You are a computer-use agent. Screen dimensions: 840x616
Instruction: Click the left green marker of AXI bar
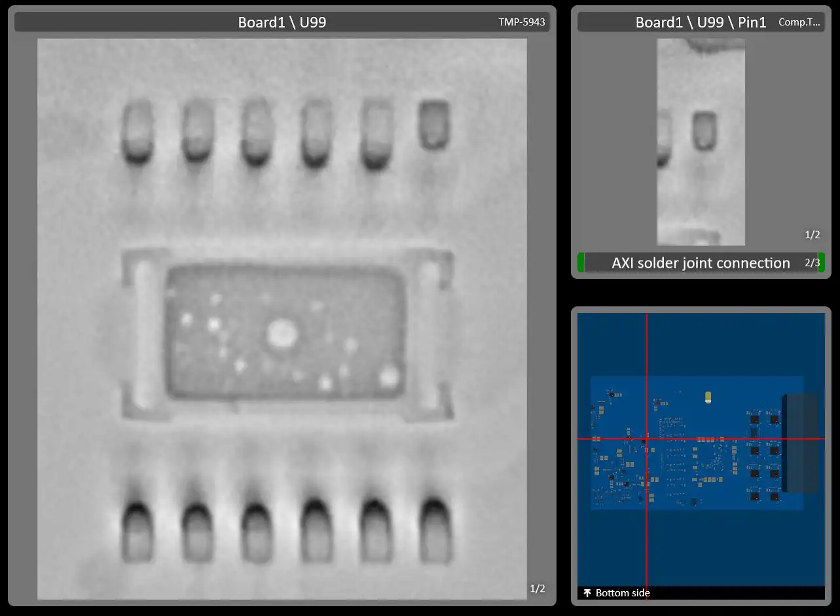pos(581,263)
